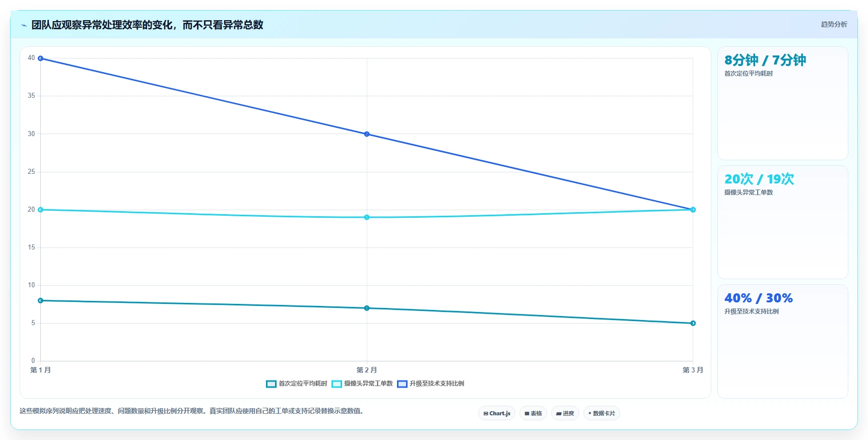
Task: Click the cyan data point at 20 in 第1月
Action: [41, 210]
